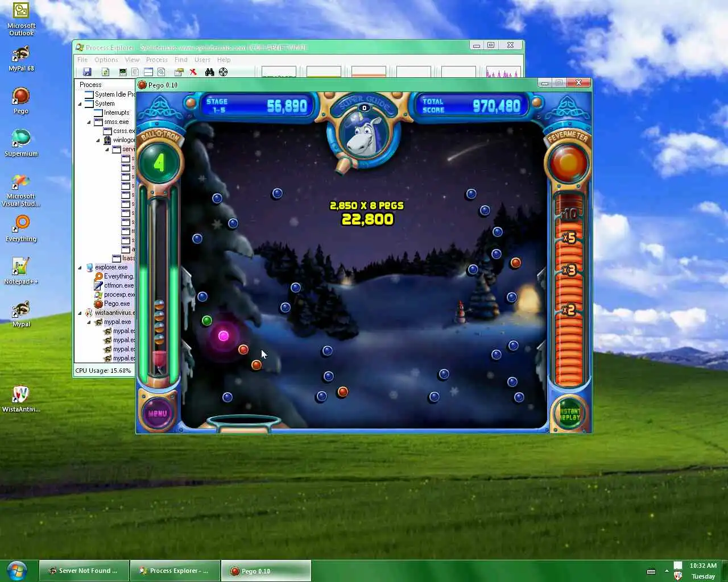Select the MyPal 68 desktop icon
The width and height of the screenshot is (728, 582).
click(x=21, y=59)
